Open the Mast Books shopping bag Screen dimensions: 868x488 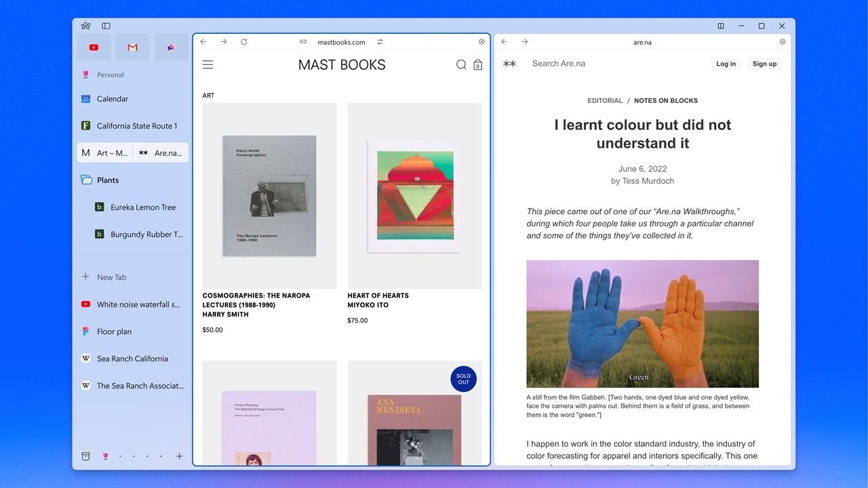pyautogui.click(x=478, y=65)
